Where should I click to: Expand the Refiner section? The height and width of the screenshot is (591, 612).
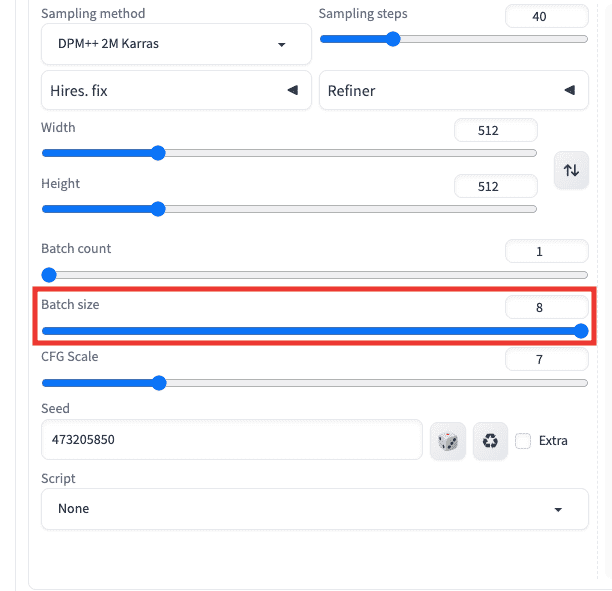(453, 91)
